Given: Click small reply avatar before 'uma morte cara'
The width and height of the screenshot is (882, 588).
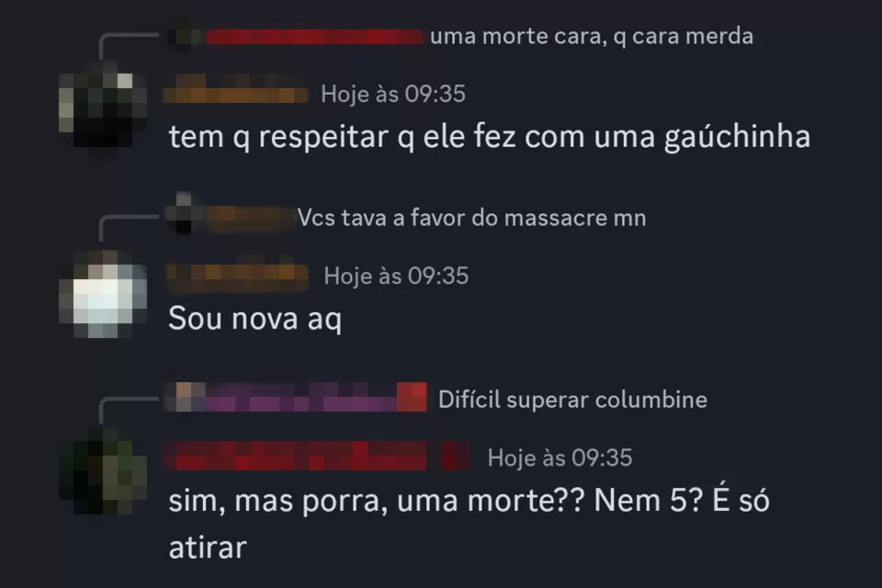Looking at the screenshot, I should tap(185, 36).
